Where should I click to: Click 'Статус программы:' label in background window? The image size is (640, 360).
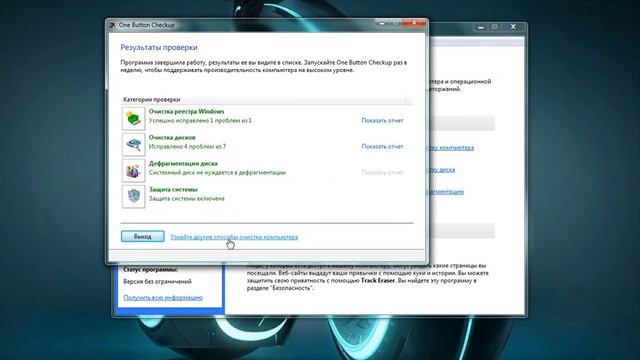150,270
